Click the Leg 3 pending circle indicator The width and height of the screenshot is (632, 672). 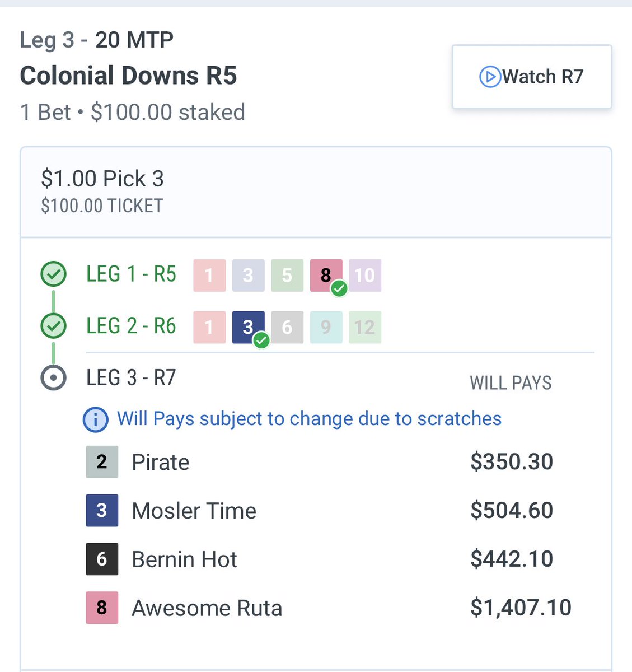click(x=54, y=378)
